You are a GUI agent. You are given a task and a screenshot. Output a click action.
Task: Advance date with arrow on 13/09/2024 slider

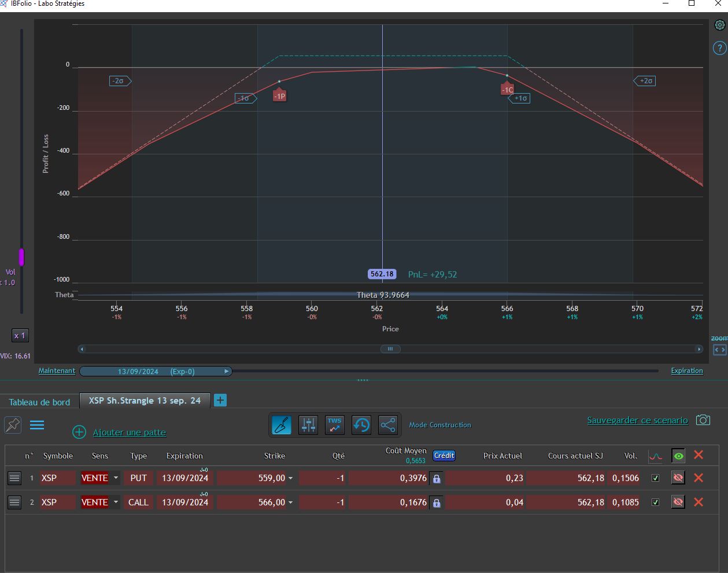coord(227,371)
